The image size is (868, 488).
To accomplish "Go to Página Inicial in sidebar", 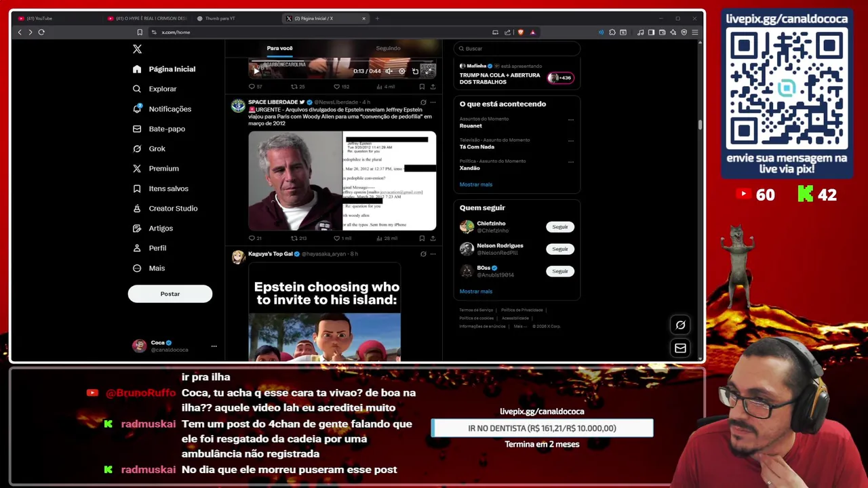I will 164,69.
